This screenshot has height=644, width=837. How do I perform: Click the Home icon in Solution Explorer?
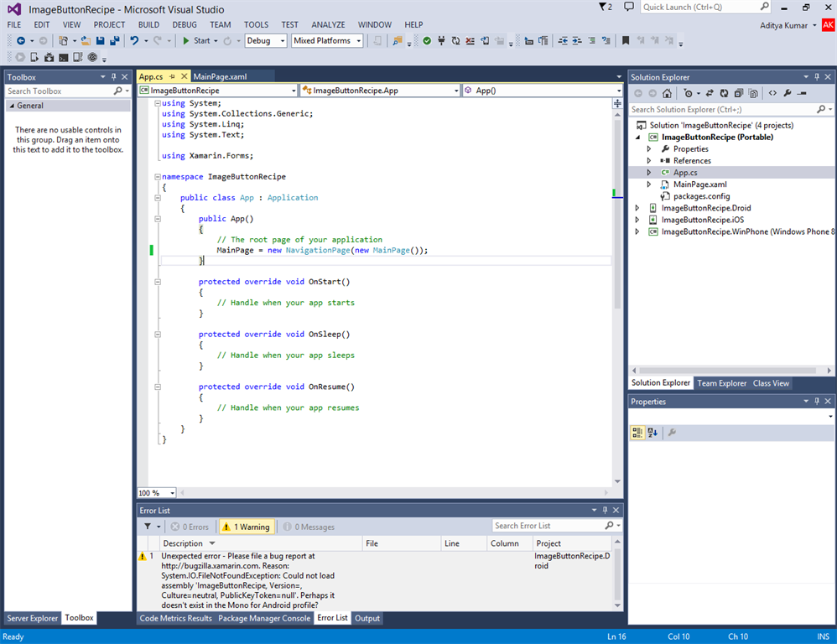pos(666,93)
